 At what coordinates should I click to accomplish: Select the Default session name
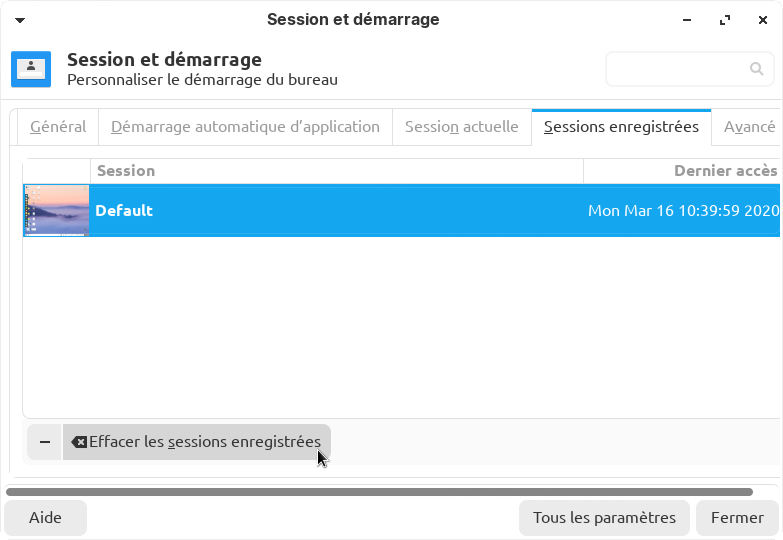(124, 211)
